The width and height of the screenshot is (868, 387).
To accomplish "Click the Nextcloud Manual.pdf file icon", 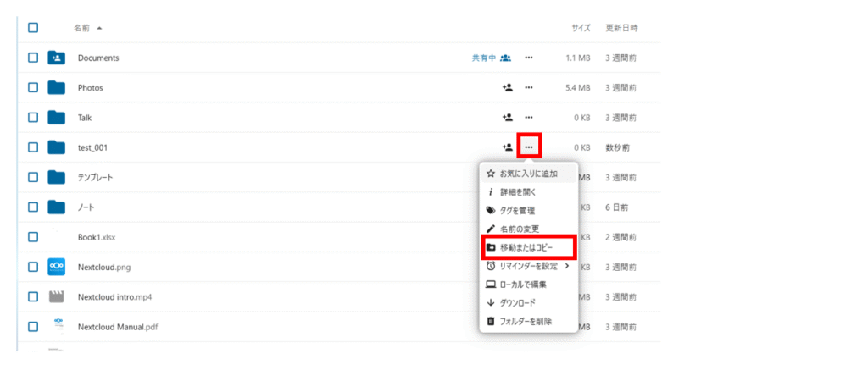I will point(57,326).
